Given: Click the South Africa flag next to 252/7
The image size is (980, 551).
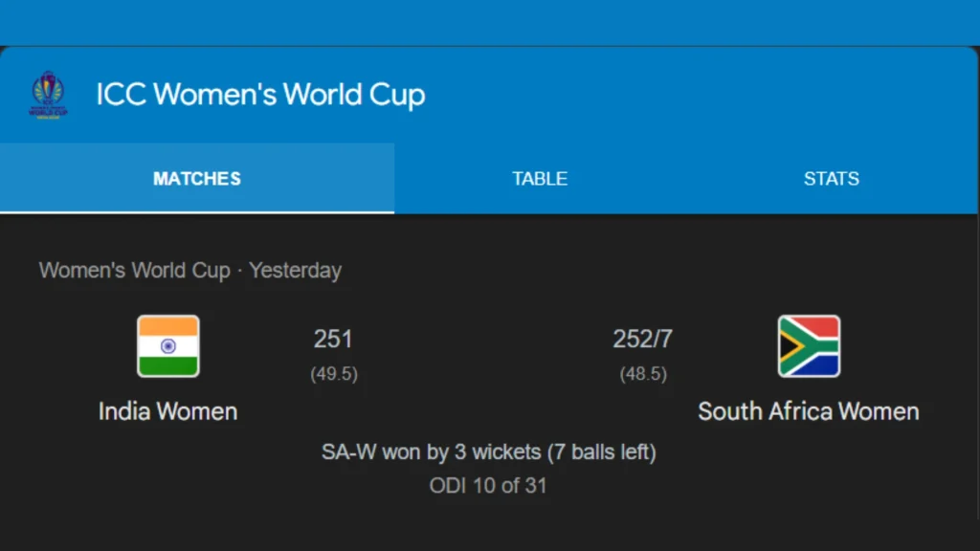Looking at the screenshot, I should pos(809,347).
